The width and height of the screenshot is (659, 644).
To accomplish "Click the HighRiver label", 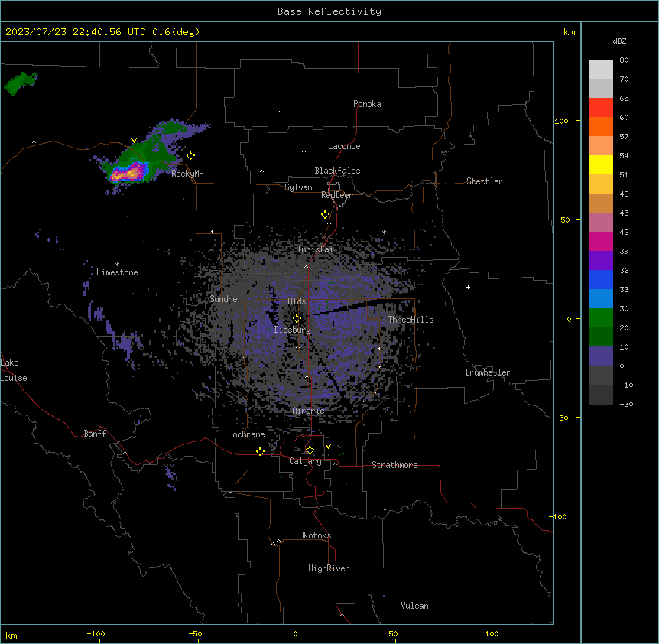I will point(329,568).
